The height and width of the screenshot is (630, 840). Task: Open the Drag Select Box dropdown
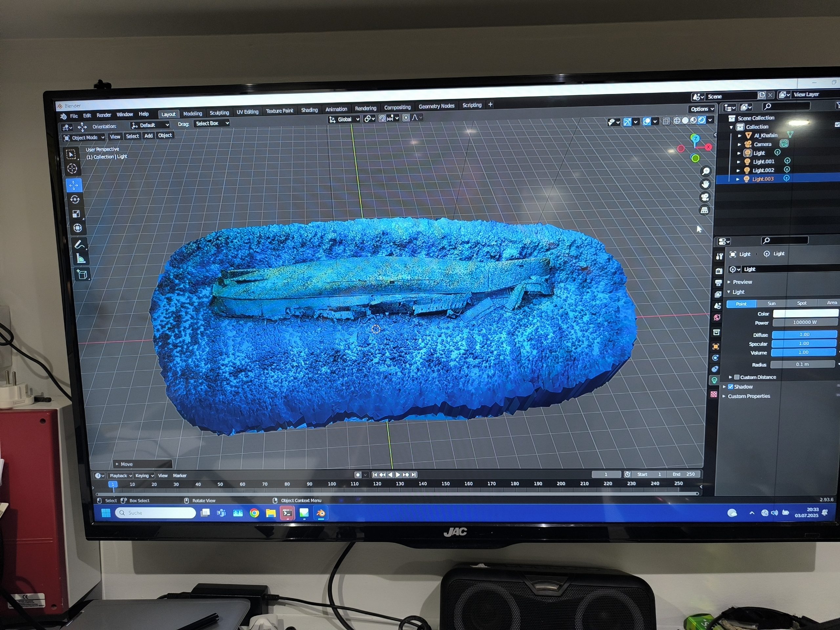tap(212, 123)
